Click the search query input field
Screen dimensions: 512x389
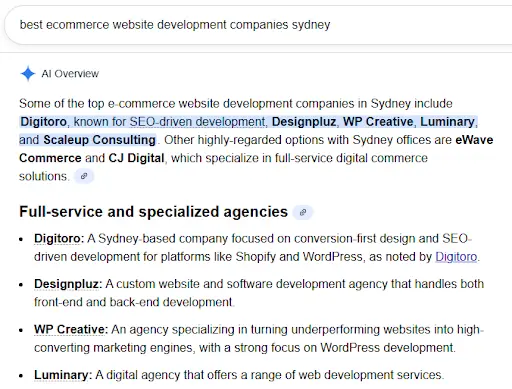point(257,25)
